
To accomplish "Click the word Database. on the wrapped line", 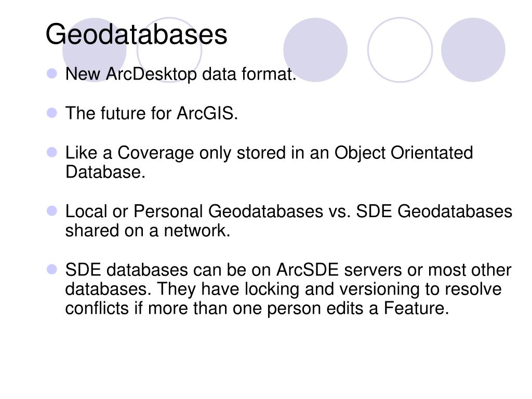I will [105, 172].
